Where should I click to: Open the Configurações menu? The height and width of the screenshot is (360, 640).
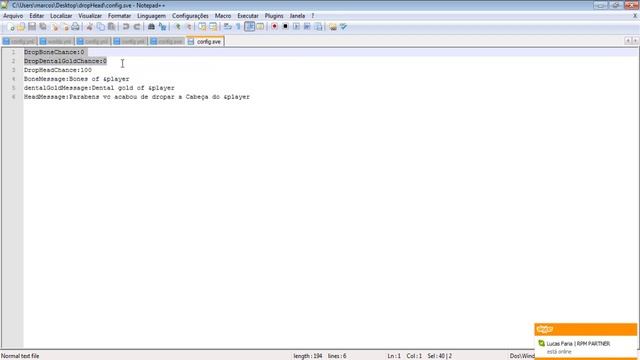190,16
